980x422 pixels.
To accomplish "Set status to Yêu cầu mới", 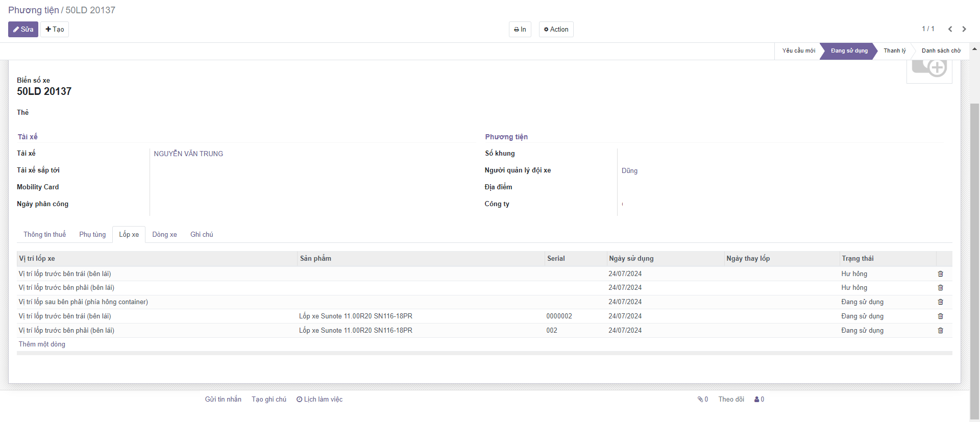I will [x=798, y=51].
